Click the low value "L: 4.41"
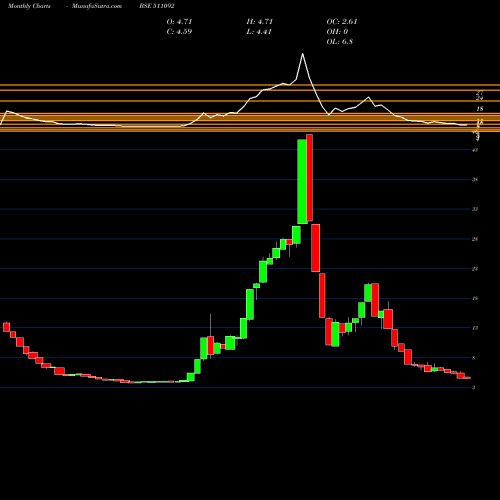 259,32
